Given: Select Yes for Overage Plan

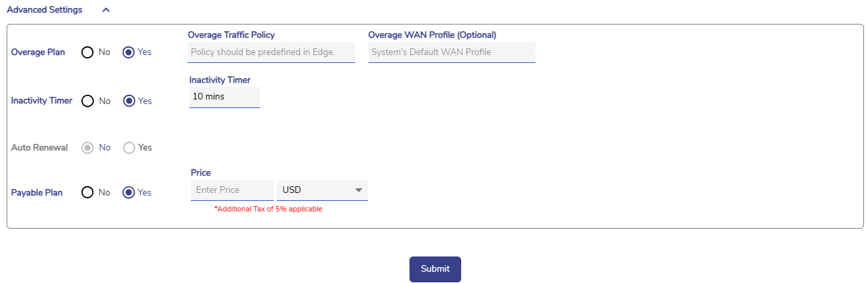Looking at the screenshot, I should (x=129, y=52).
